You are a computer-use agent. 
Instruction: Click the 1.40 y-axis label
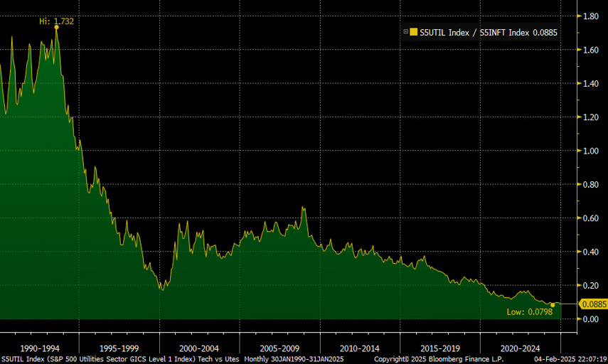click(591, 83)
